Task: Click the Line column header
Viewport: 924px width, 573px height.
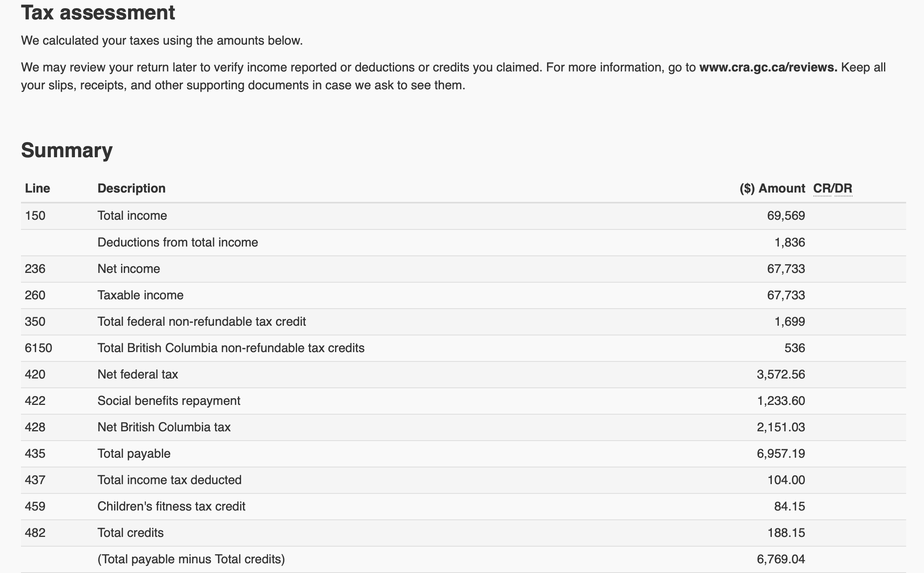Action: pyautogui.click(x=37, y=189)
